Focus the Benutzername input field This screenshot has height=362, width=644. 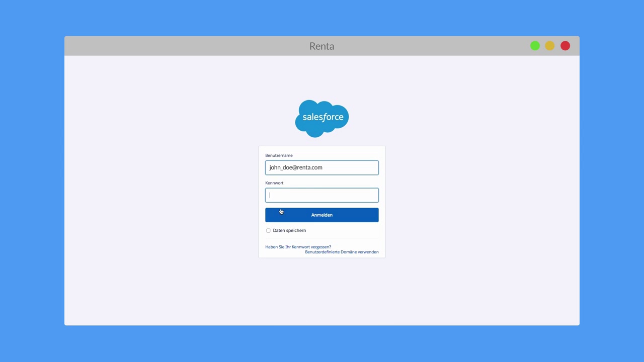(322, 167)
